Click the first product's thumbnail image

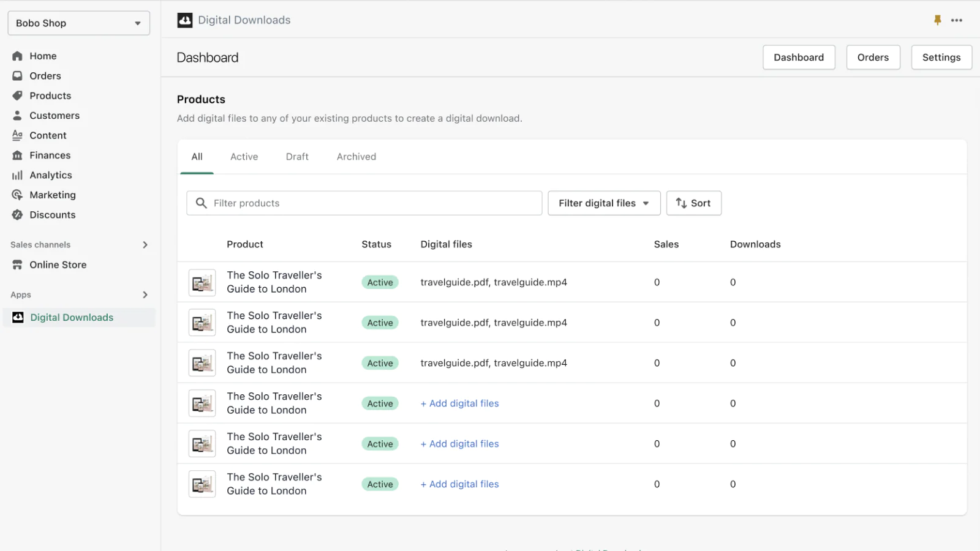[202, 283]
